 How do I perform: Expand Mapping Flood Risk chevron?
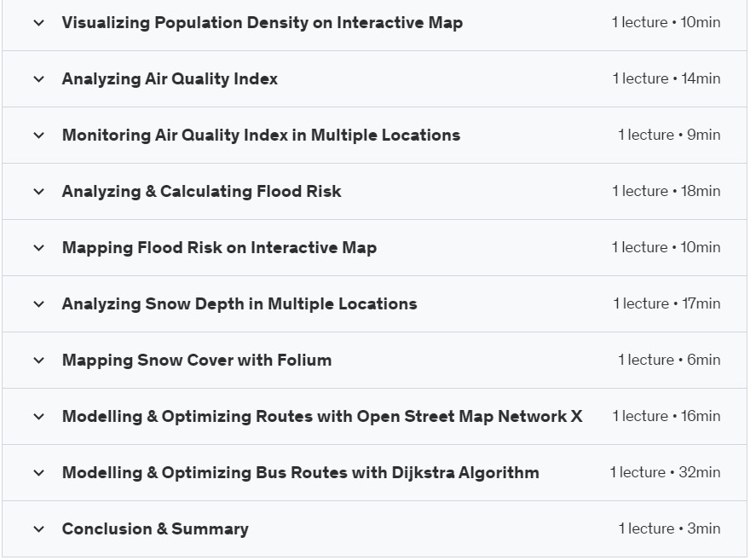tap(39, 248)
